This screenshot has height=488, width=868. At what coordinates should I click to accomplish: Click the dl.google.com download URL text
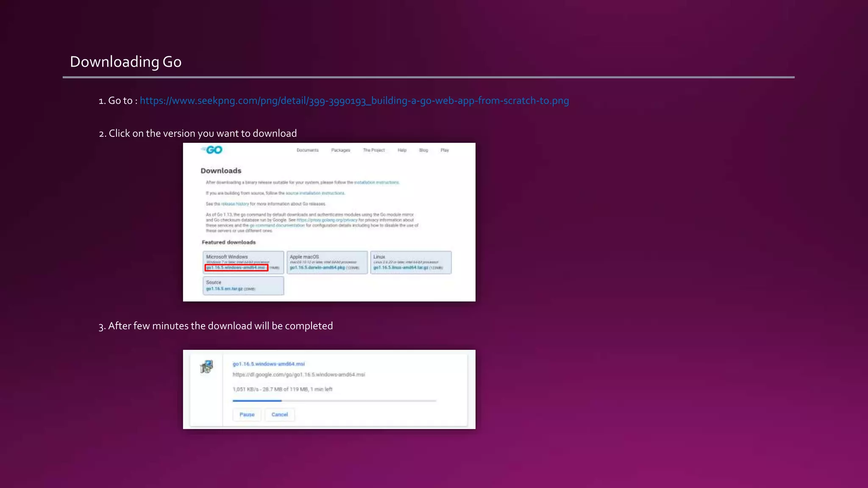[299, 374]
